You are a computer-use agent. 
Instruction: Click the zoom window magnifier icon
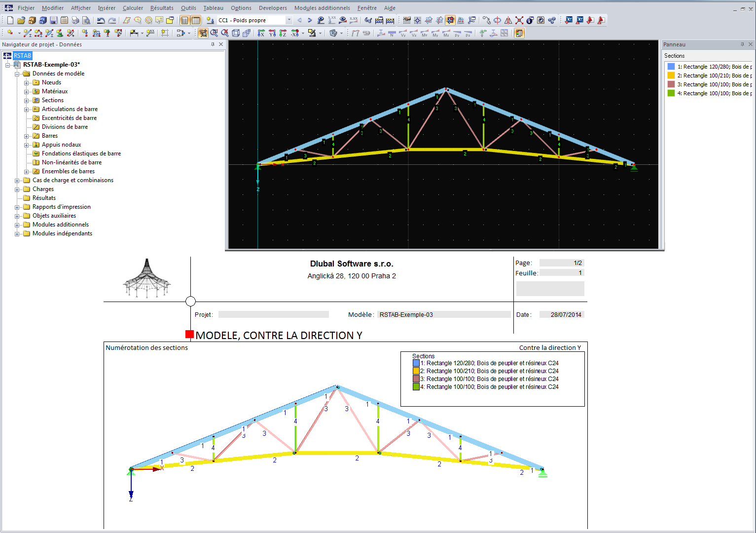tap(214, 33)
